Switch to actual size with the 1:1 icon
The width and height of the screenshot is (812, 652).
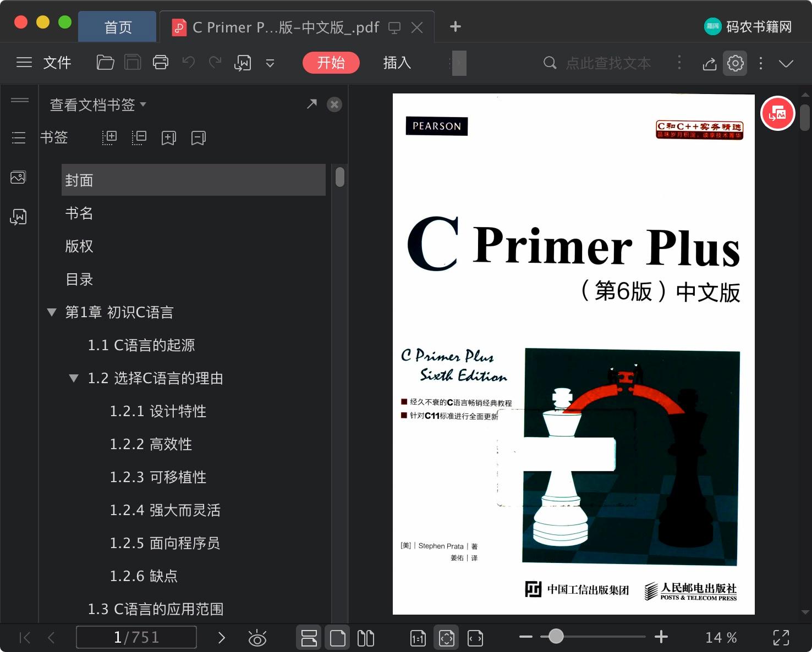[x=418, y=637]
